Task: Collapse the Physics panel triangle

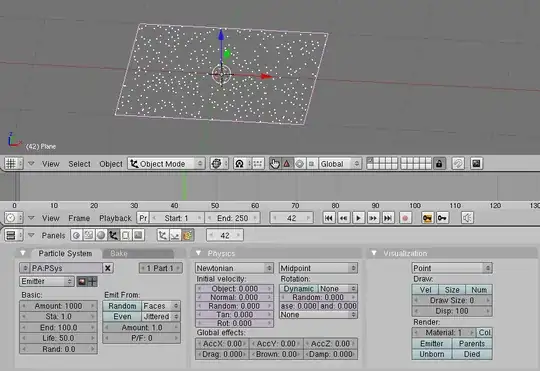Action: tap(198, 253)
